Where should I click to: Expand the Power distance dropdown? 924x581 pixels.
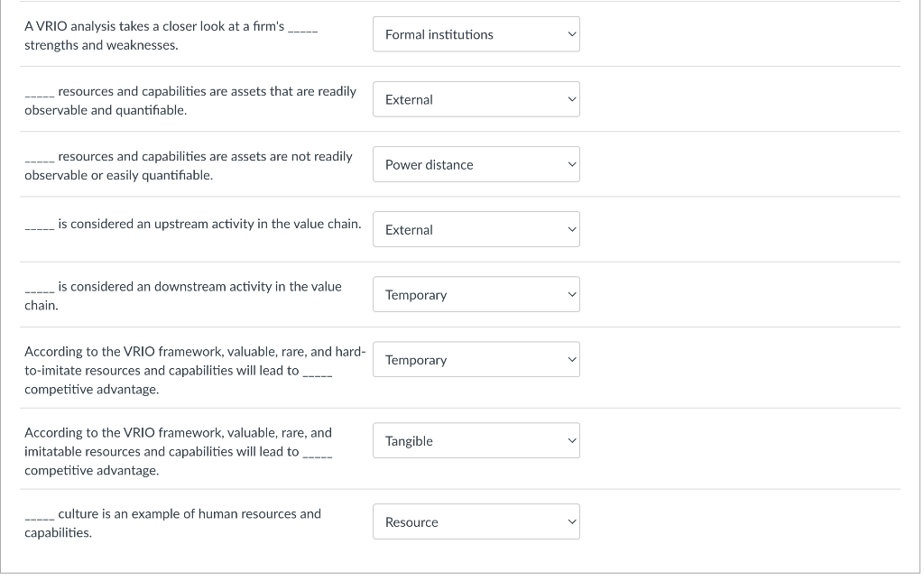tap(476, 164)
